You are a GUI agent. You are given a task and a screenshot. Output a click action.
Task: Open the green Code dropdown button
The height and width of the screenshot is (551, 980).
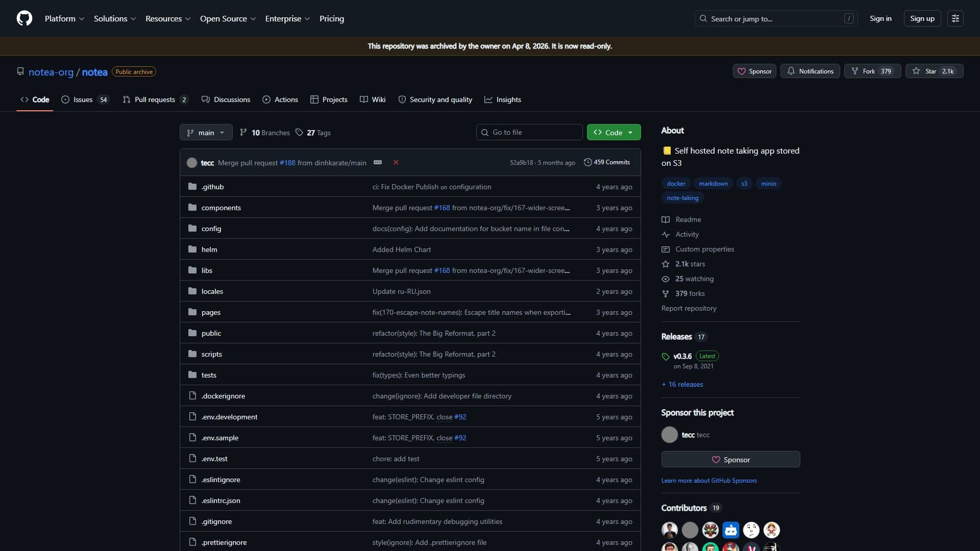click(614, 133)
